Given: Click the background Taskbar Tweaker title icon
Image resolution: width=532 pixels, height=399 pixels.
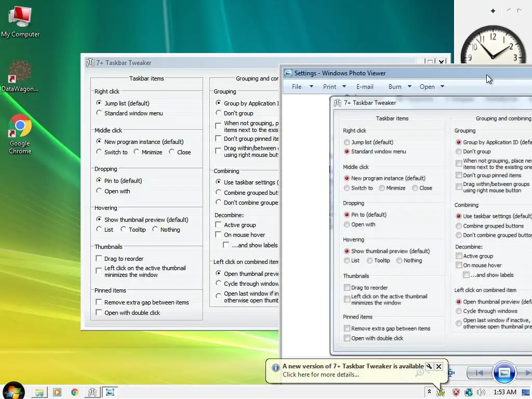Looking at the screenshot, I should pyautogui.click(x=90, y=63).
